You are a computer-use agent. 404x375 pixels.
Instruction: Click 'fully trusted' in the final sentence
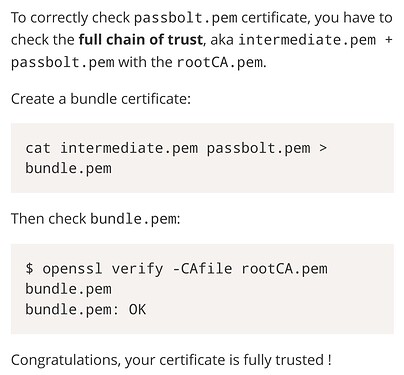[283, 360]
